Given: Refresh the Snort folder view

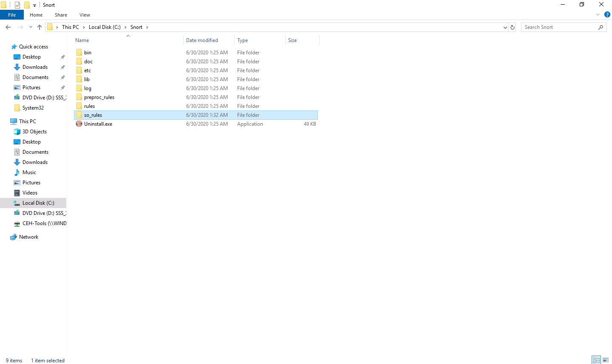Looking at the screenshot, I should (x=513, y=27).
